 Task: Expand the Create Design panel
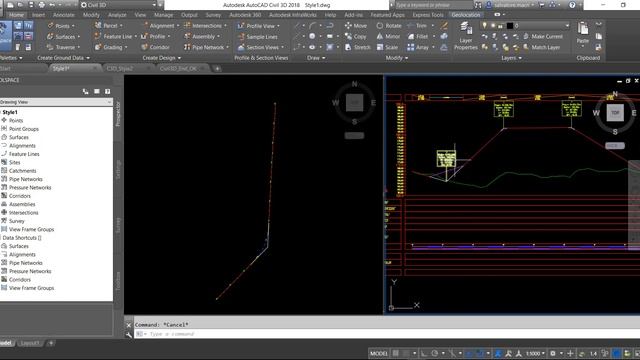161,58
